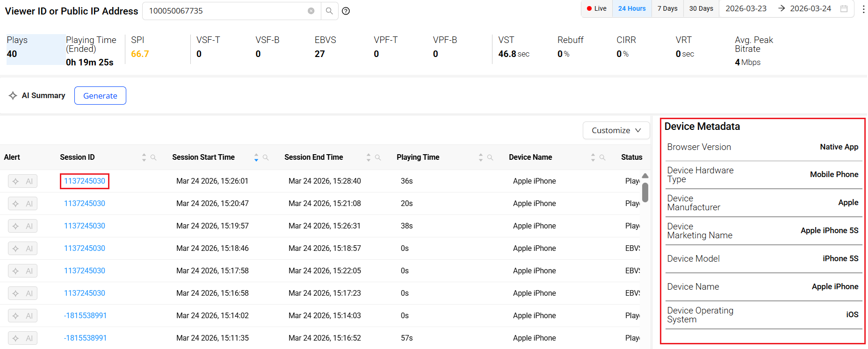Sort by Playing Time column
The width and height of the screenshot is (868, 349).
click(481, 157)
